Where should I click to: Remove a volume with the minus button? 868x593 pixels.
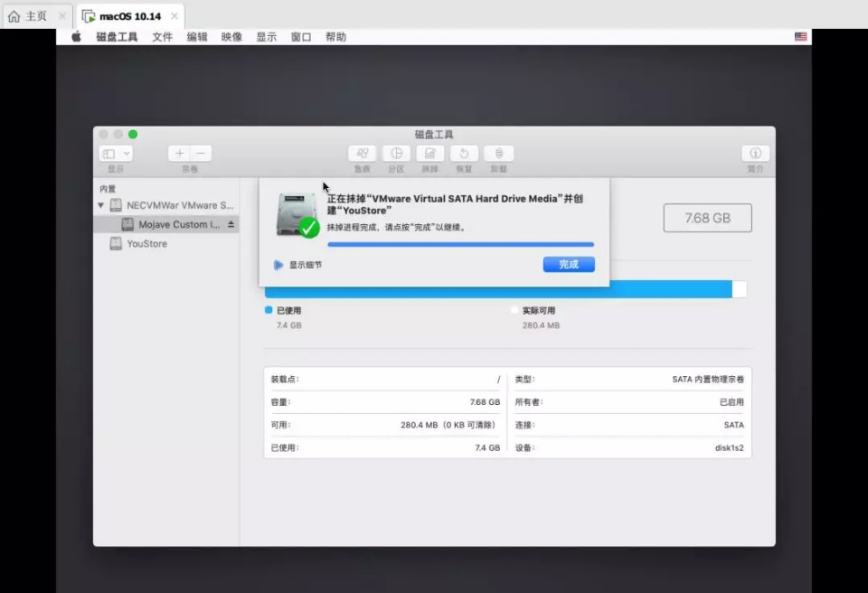201,153
